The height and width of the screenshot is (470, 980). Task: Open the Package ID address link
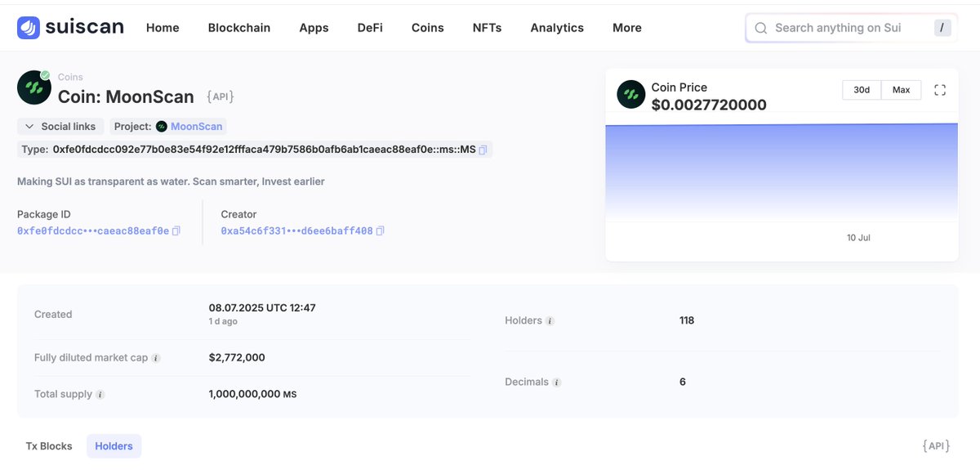(x=93, y=231)
